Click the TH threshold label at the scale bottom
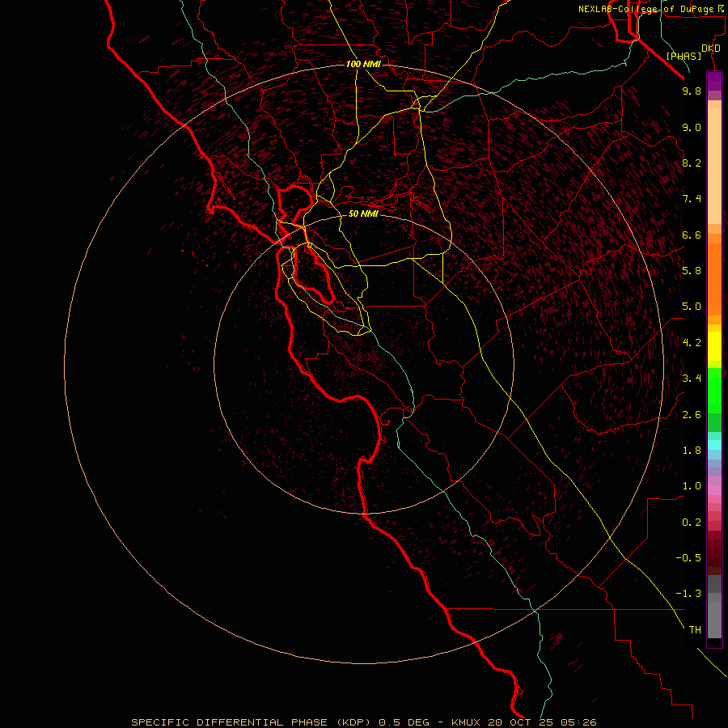728x728 pixels. click(695, 630)
